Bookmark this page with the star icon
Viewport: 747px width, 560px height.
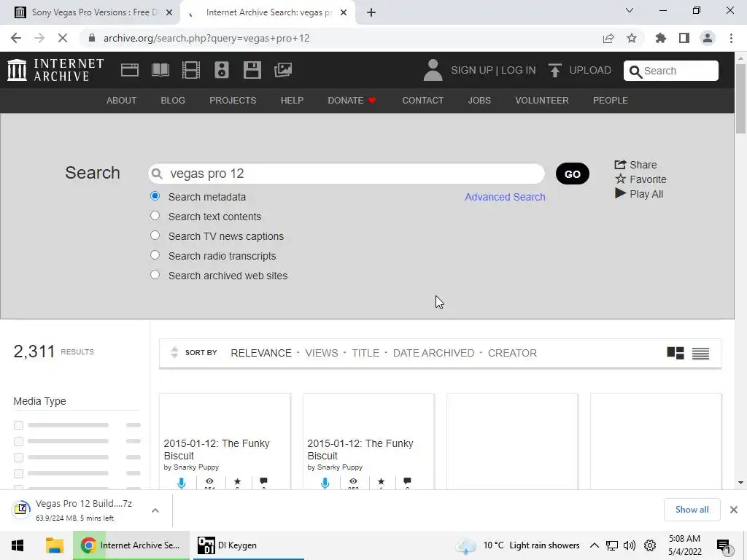coord(632,38)
